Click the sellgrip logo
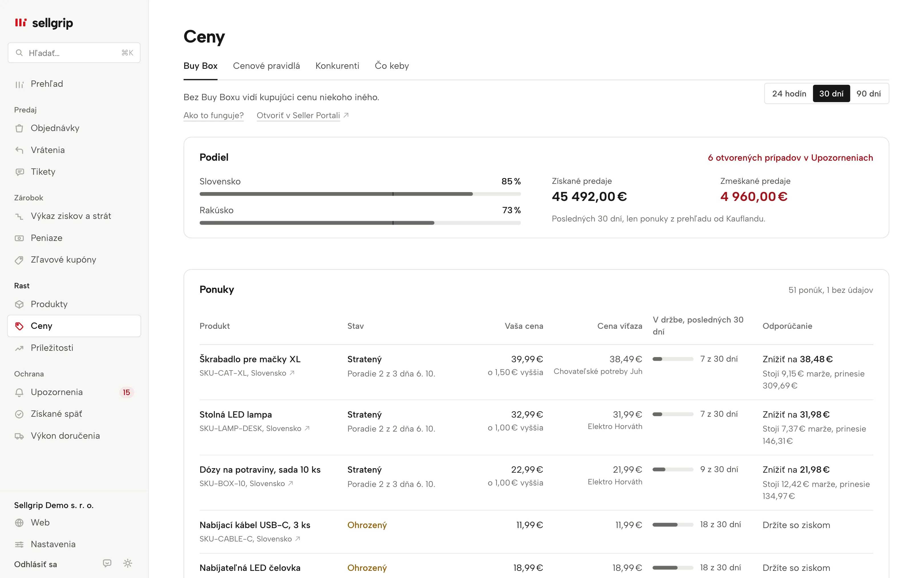This screenshot has height=578, width=924. (44, 23)
